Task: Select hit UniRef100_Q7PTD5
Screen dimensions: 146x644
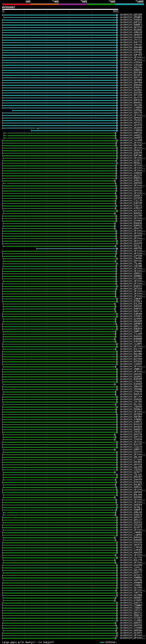Action: pyautogui.click(x=131, y=256)
